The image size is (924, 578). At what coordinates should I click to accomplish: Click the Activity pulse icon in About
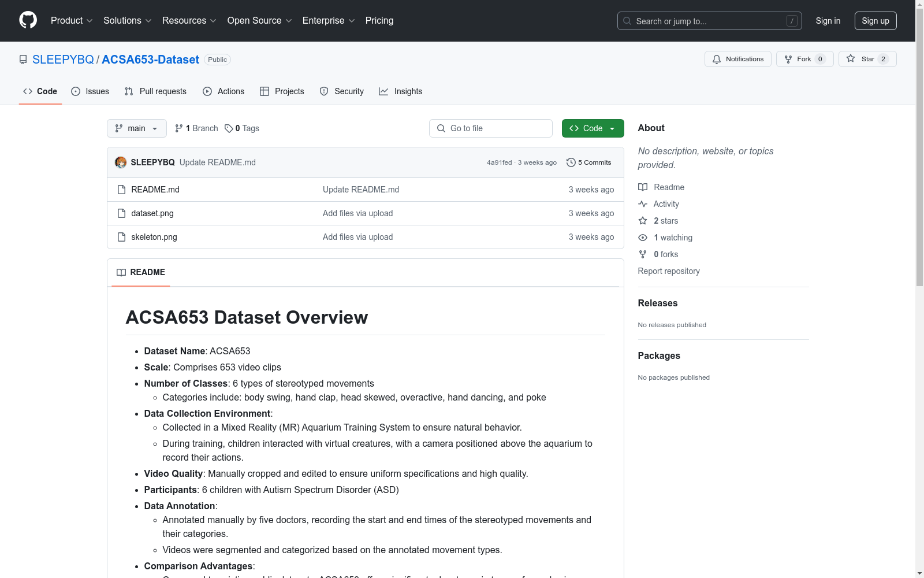pos(643,204)
